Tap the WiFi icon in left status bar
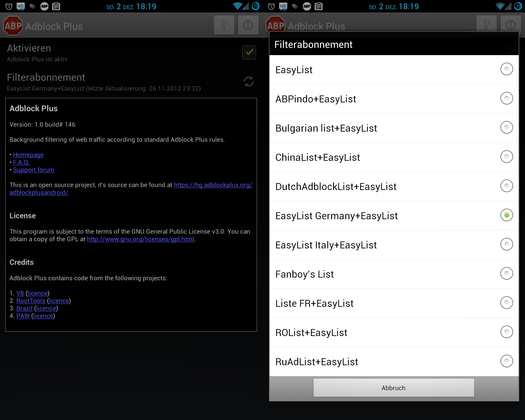The height and width of the screenshot is (420, 525). [237, 6]
